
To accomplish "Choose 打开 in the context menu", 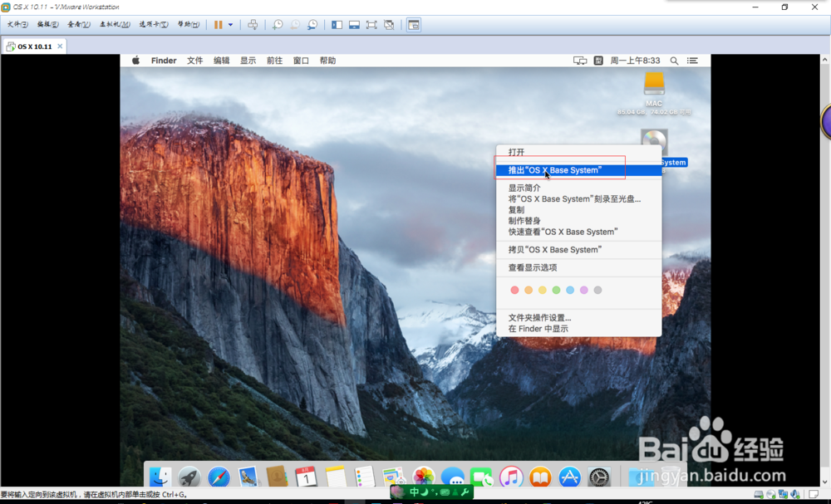I will (578, 152).
